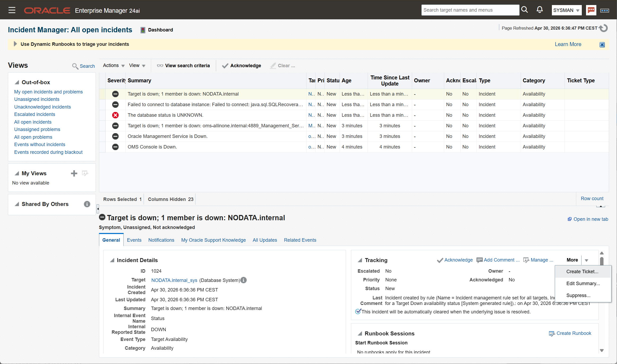Select the Failed to connect to database row
Image resolution: width=617 pixels, height=364 pixels.
[354, 105]
